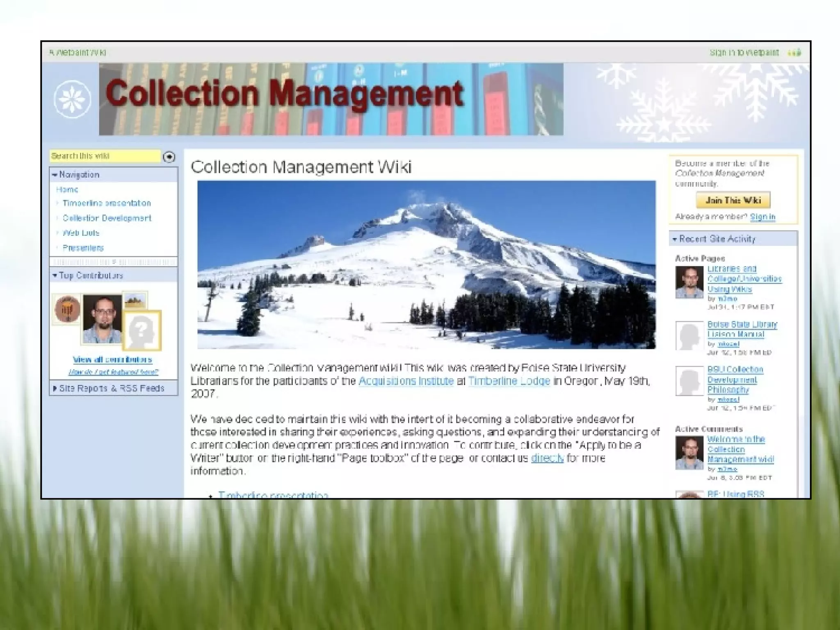
Task: Go to Collection Development navigation page
Action: (107, 218)
